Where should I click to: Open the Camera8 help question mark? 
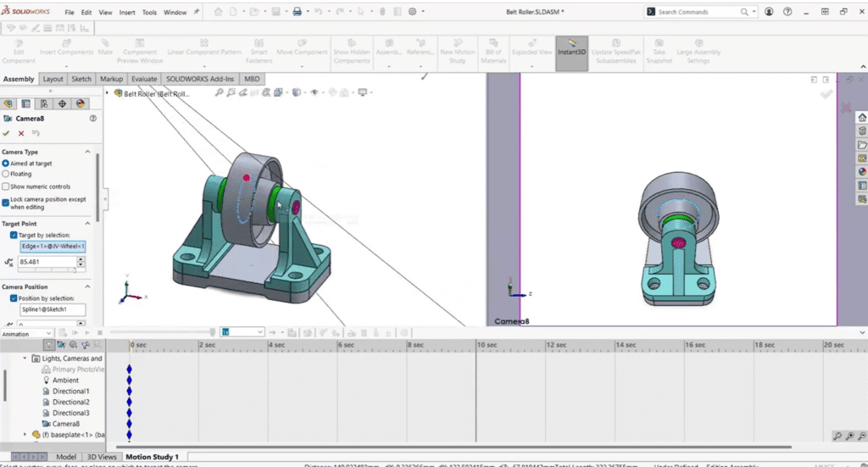(92, 119)
